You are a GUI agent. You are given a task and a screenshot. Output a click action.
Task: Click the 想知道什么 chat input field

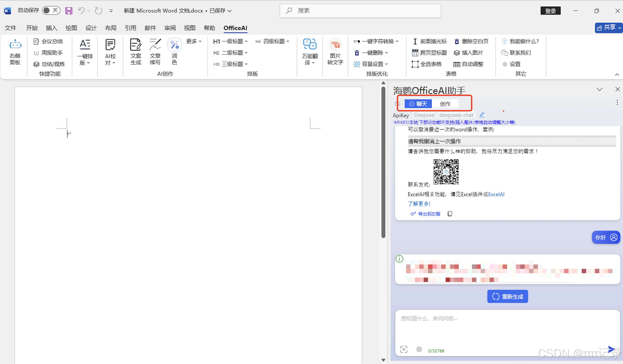pos(507,326)
